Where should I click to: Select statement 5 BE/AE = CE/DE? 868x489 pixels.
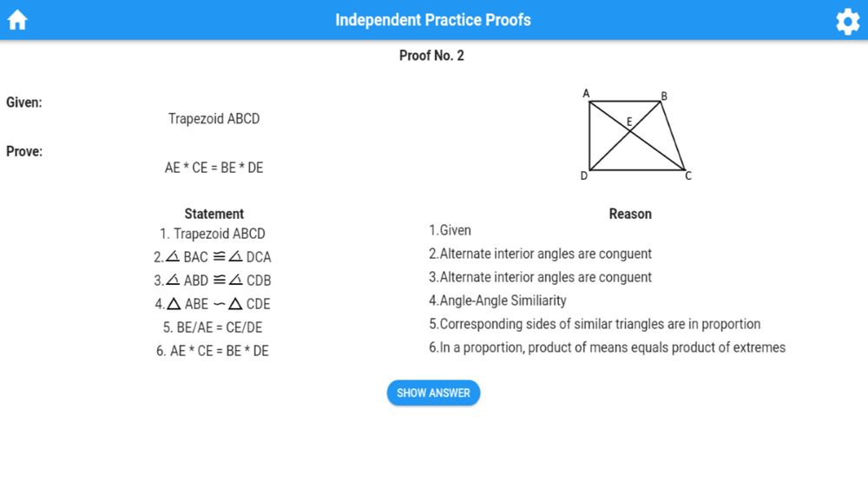[x=213, y=327]
